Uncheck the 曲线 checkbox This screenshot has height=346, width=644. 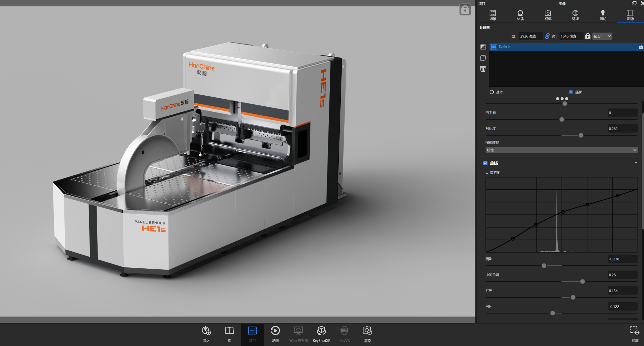[x=485, y=163]
